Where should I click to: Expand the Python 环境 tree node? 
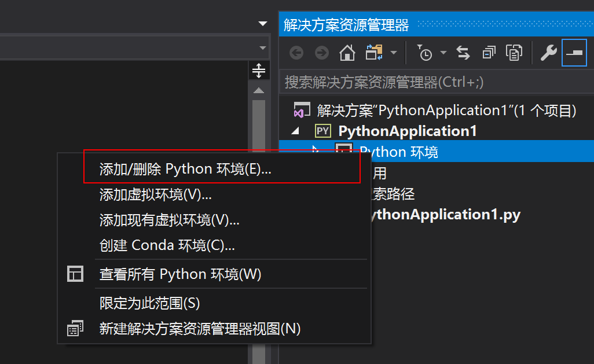(x=315, y=150)
